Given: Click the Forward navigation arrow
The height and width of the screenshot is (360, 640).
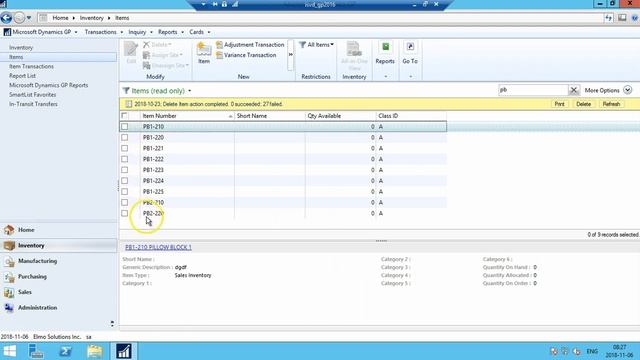Looking at the screenshot, I should click(19, 18).
